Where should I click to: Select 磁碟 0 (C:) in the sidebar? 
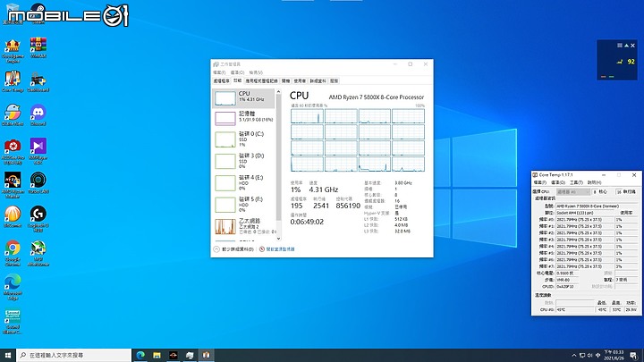point(243,139)
